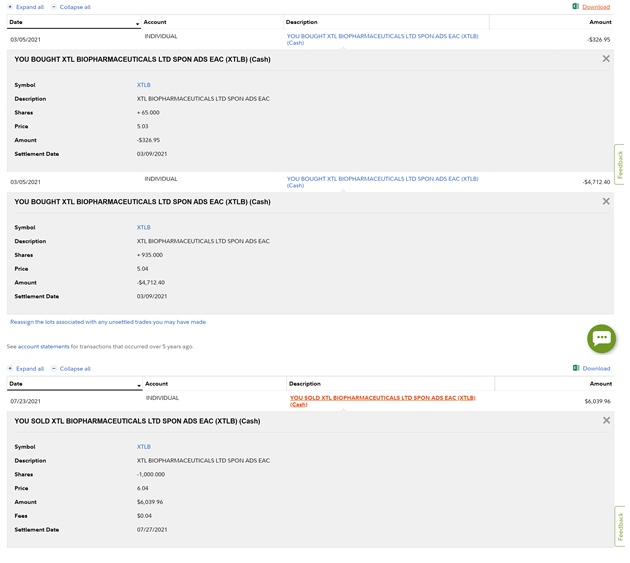Click the lower Feedback side tab
The height and width of the screenshot is (563, 630).
pos(620,526)
